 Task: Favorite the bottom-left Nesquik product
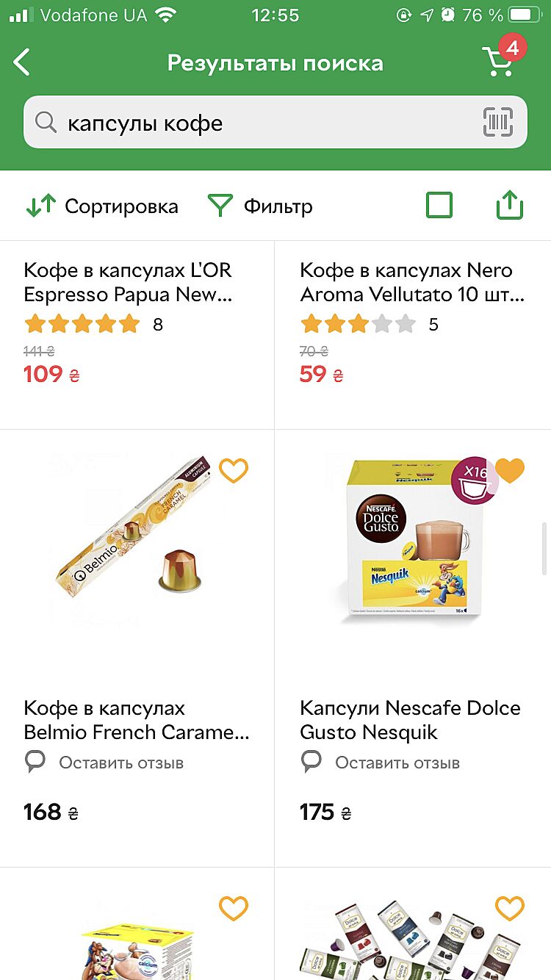(x=234, y=909)
